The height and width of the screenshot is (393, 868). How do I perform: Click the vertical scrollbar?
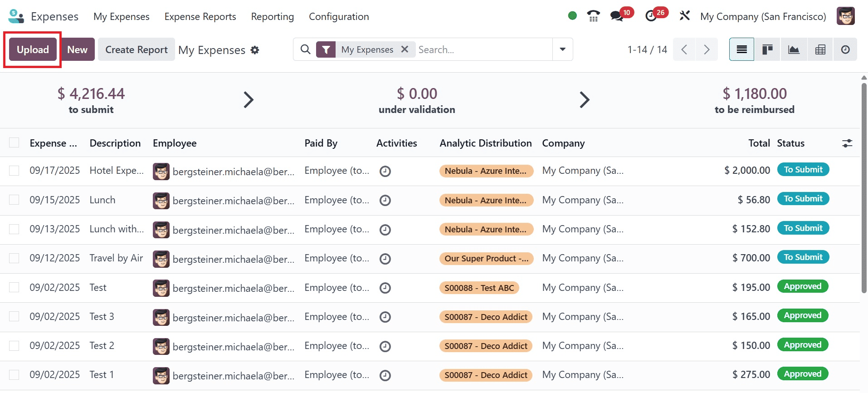[x=864, y=187]
